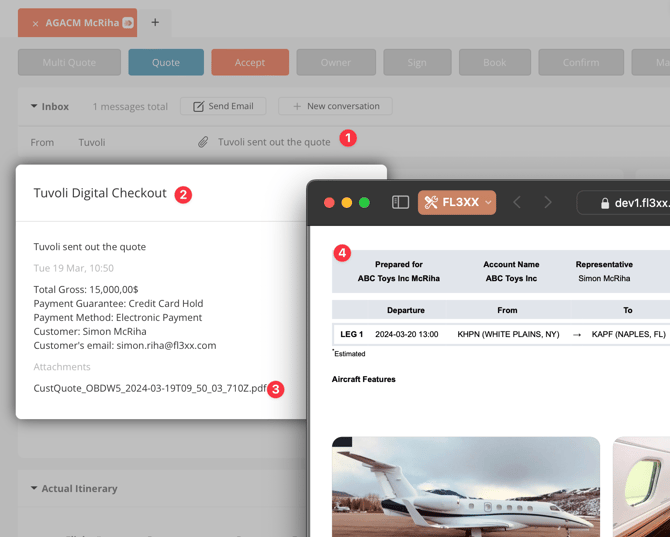Go back with browser back arrow

[x=517, y=202]
